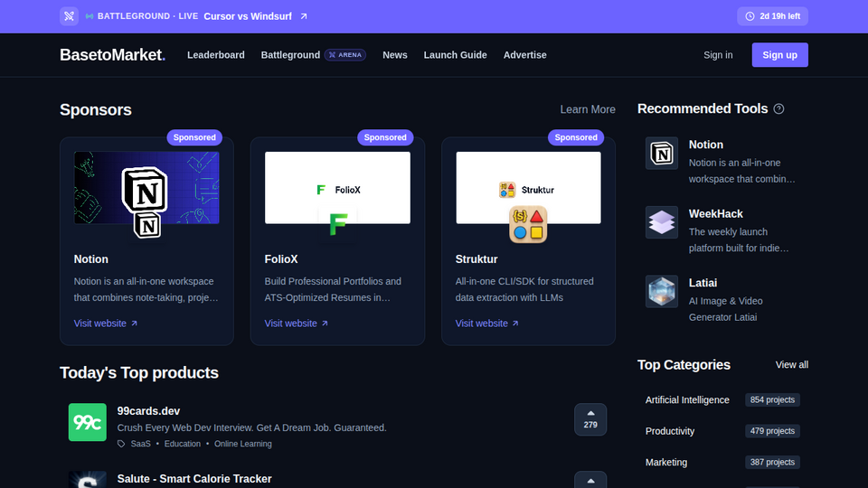Open the Artificial Intelligence category
Image resolution: width=868 pixels, height=488 pixels.
pyautogui.click(x=687, y=399)
